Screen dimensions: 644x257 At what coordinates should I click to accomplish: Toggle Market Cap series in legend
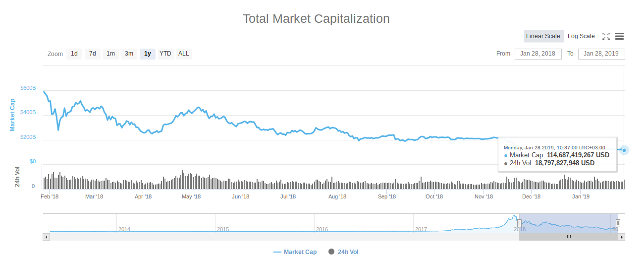[x=295, y=252]
